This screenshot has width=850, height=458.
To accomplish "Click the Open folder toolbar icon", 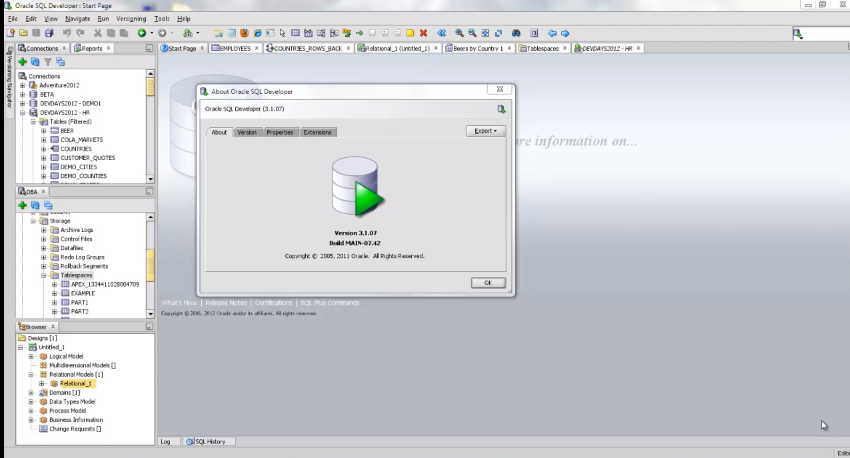I will pos(23,33).
